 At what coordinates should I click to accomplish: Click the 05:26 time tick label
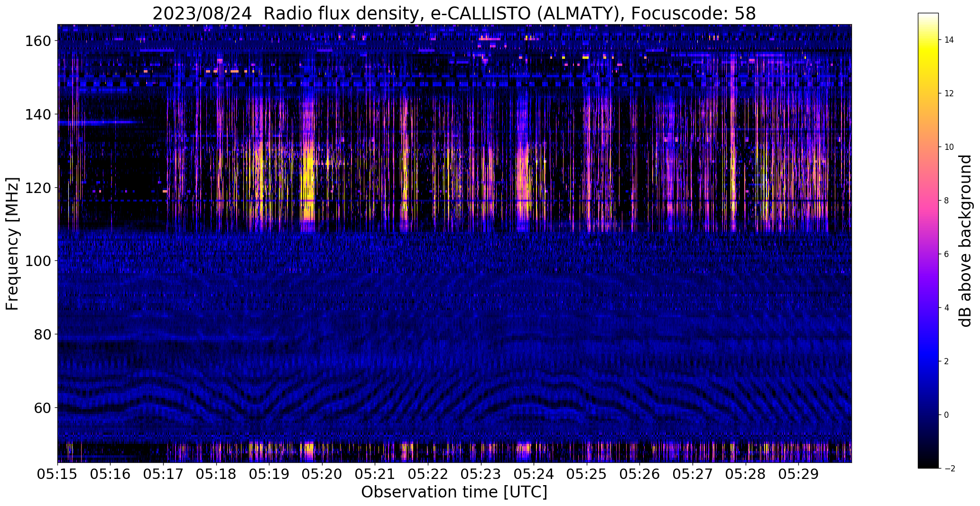coord(639,474)
